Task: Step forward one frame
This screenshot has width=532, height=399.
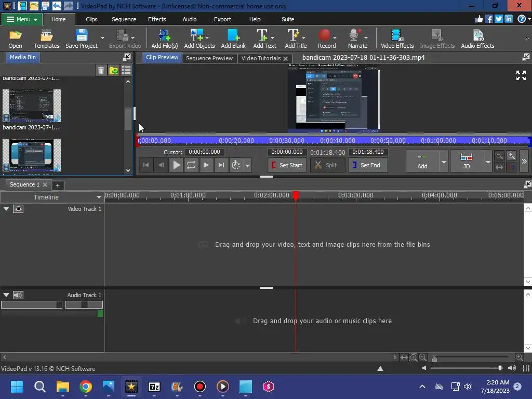Action: pos(206,165)
